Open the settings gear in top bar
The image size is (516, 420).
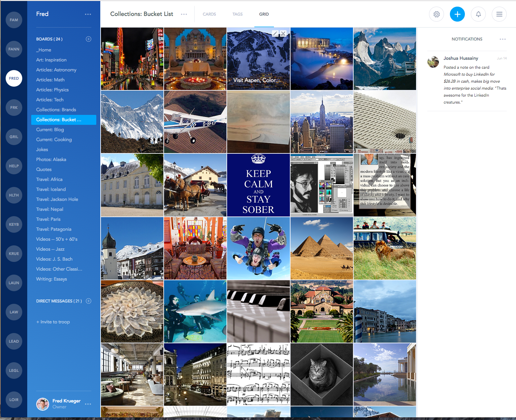[436, 14]
